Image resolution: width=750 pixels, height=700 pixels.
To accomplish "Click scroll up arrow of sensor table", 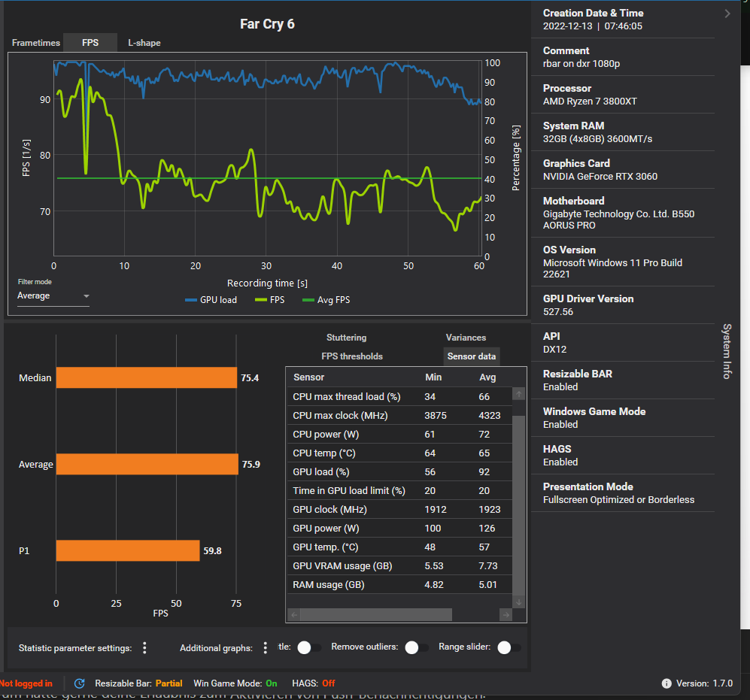I will (518, 394).
